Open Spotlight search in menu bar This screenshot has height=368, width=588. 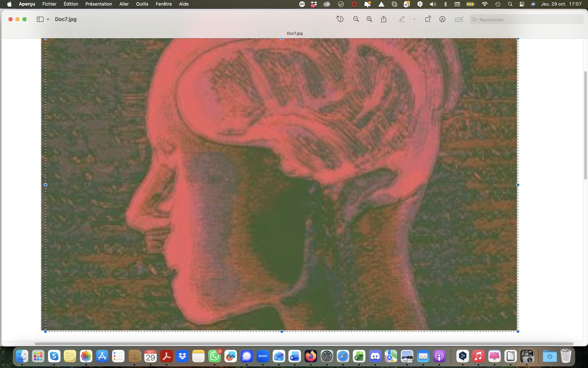pos(510,4)
